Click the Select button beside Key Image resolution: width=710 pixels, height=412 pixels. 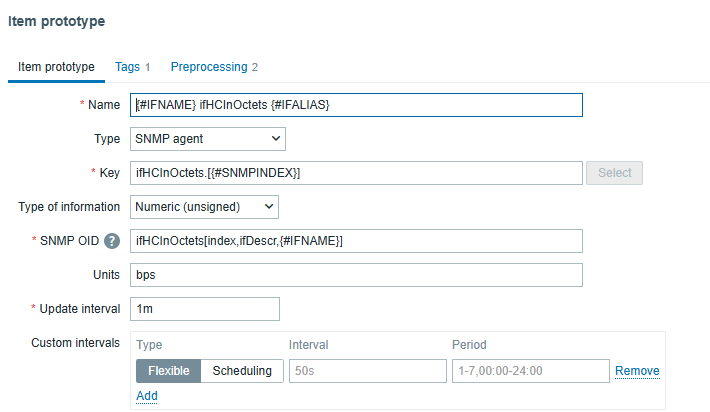[614, 173]
